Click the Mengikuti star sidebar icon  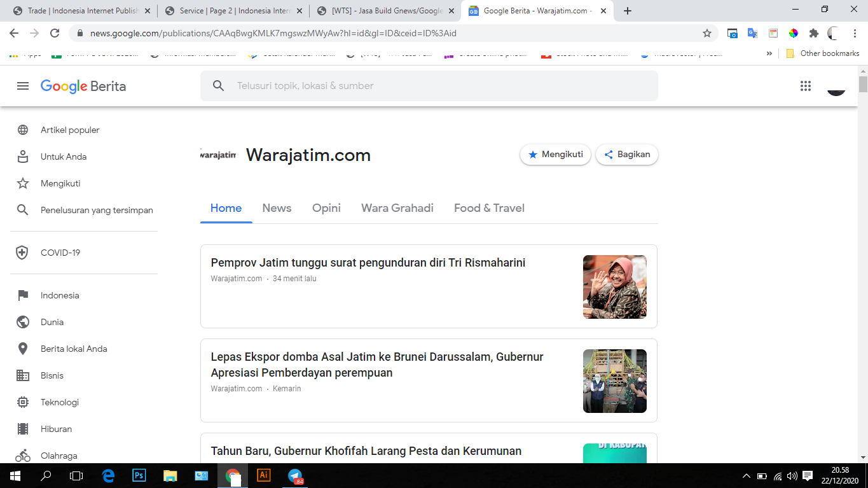tap(23, 183)
